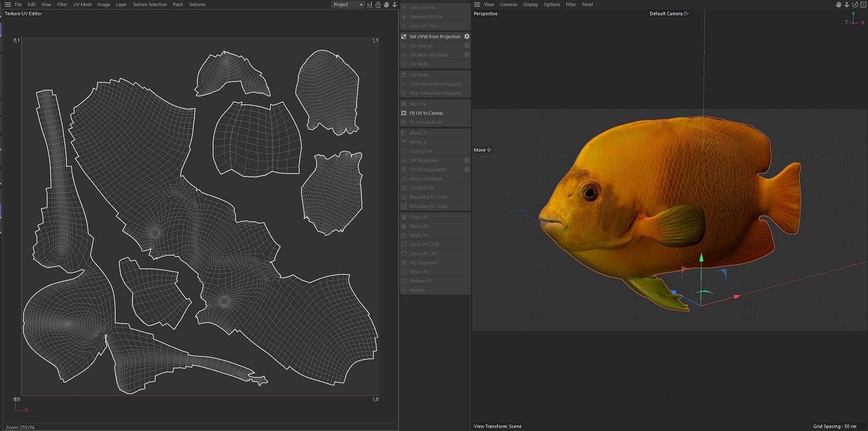Click the Remove UV Pins command
This screenshot has height=431, width=868.
click(x=435, y=17)
